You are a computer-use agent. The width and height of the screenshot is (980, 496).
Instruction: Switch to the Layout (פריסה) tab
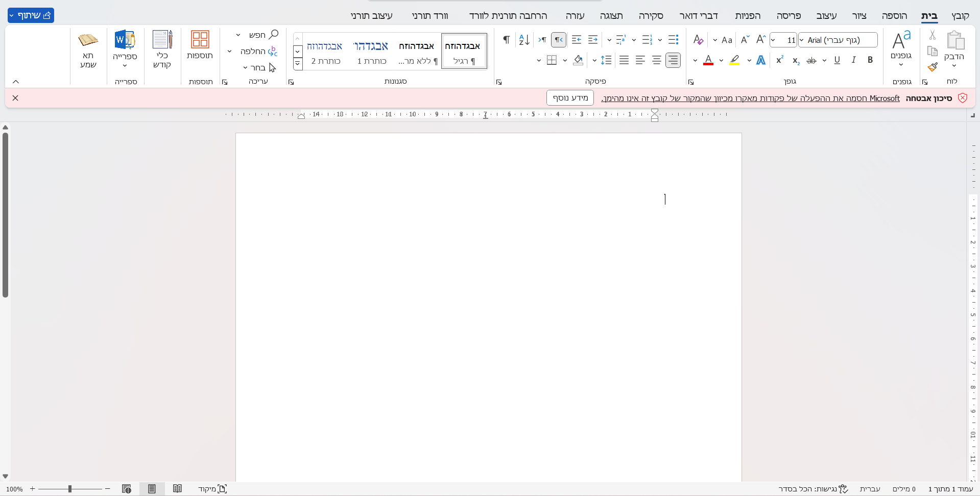789,16
